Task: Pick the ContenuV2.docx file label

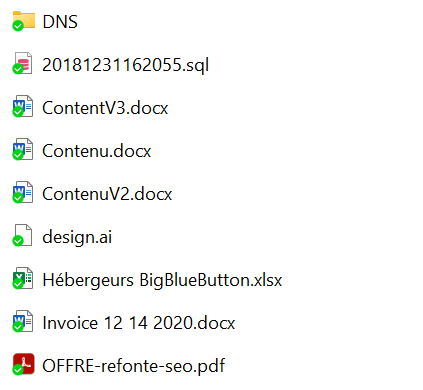Action: coord(107,194)
